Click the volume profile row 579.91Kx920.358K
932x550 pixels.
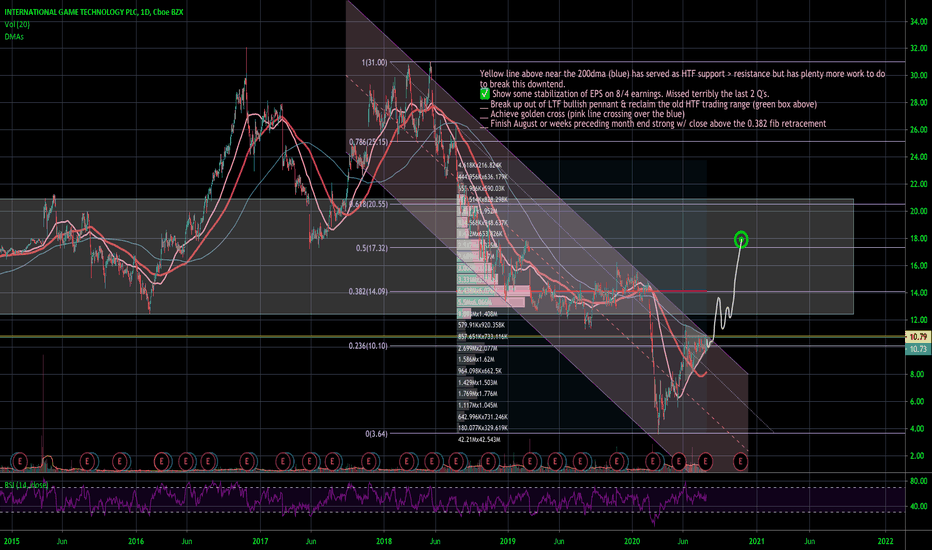481,325
